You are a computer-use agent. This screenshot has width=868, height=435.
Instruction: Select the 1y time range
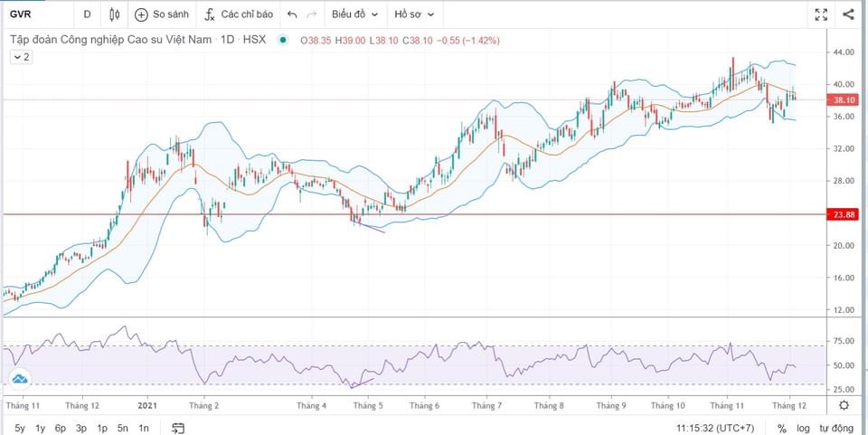(x=40, y=428)
